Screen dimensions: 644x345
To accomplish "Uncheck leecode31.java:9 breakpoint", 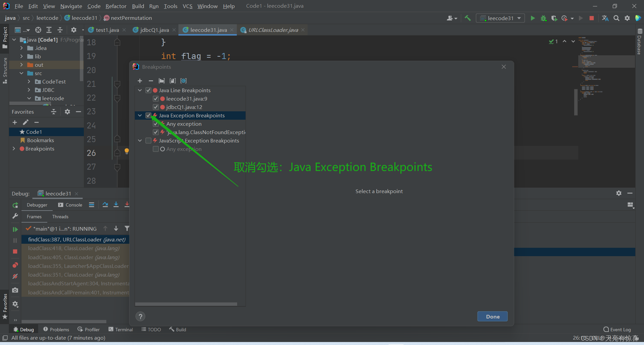I will [x=156, y=99].
